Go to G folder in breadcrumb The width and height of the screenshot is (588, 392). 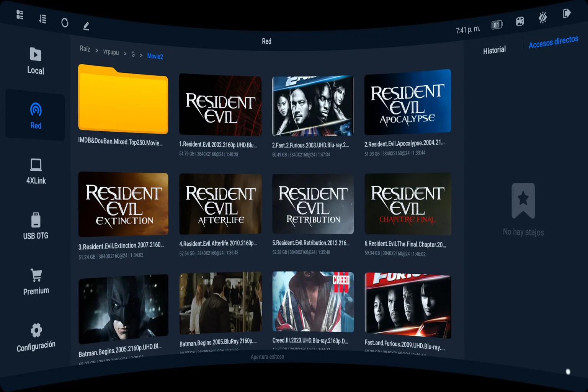pyautogui.click(x=133, y=54)
